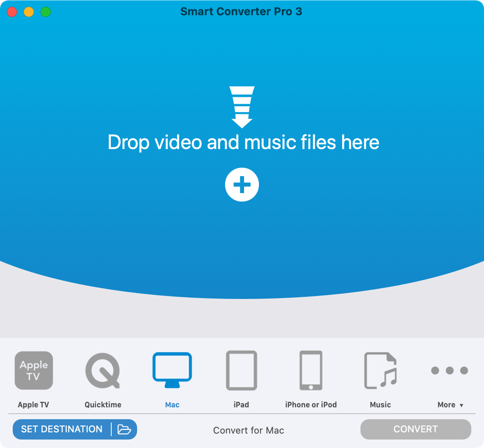Switch to the Music label tab
Viewport: 484px width, 448px height.
point(380,405)
